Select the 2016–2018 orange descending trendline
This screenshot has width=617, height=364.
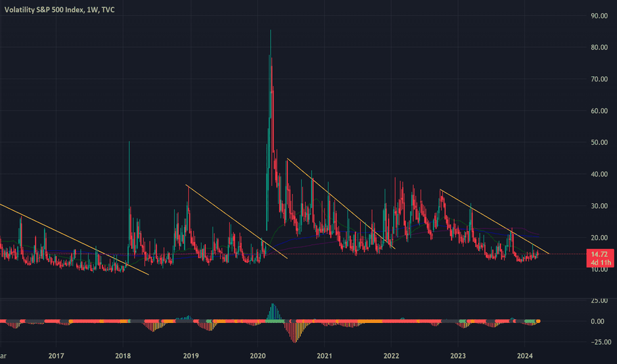74,240
